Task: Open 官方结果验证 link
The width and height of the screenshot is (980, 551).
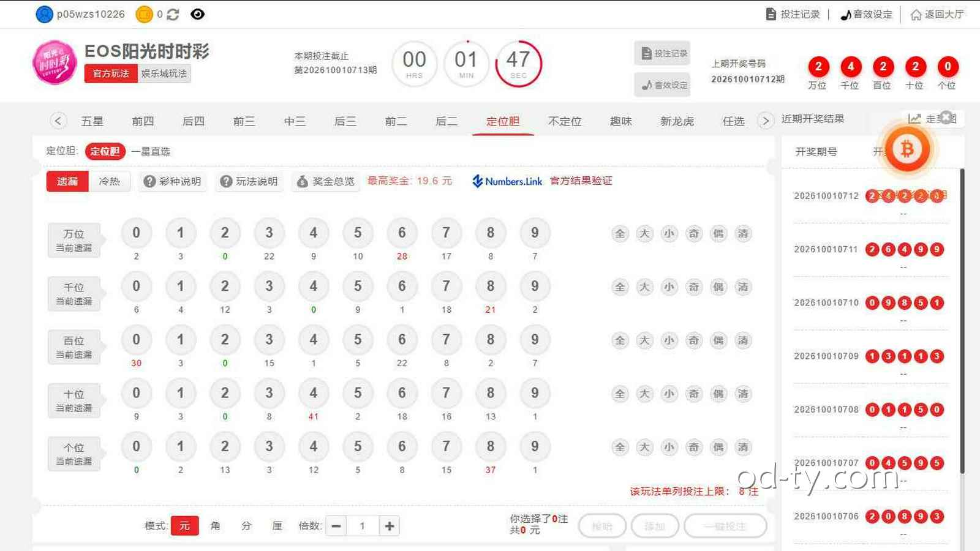Action: pos(581,181)
